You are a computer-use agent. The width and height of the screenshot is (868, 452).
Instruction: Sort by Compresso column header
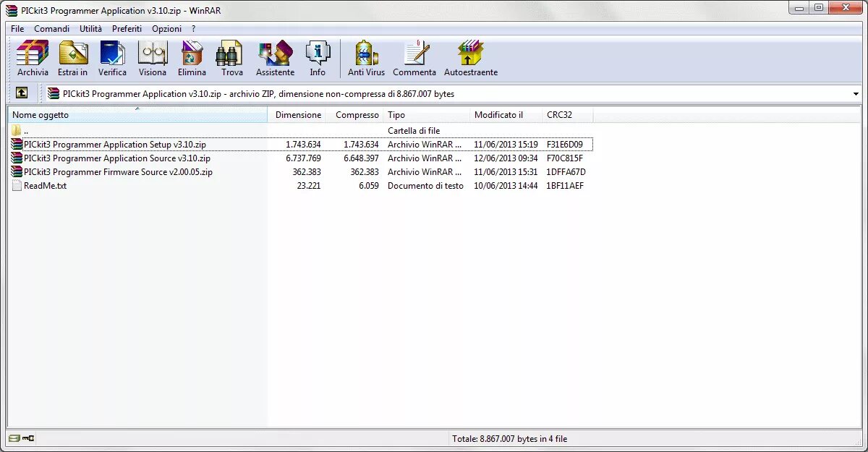pyautogui.click(x=354, y=115)
